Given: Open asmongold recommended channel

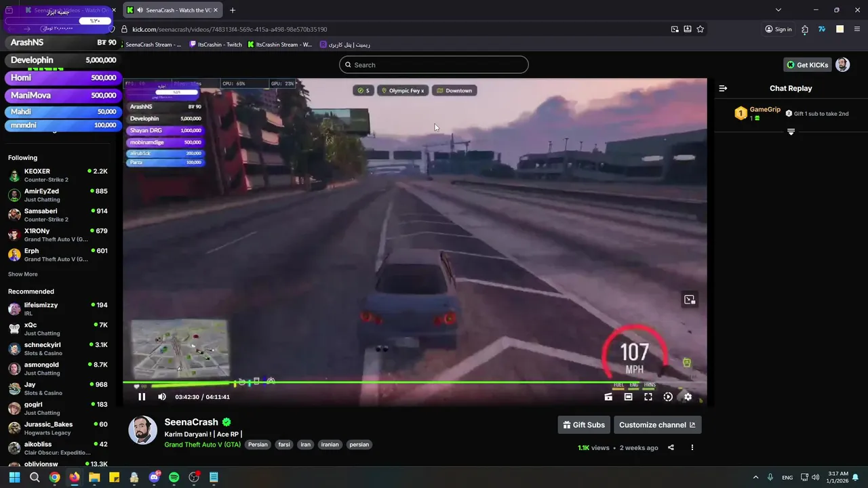Looking at the screenshot, I should (x=58, y=368).
